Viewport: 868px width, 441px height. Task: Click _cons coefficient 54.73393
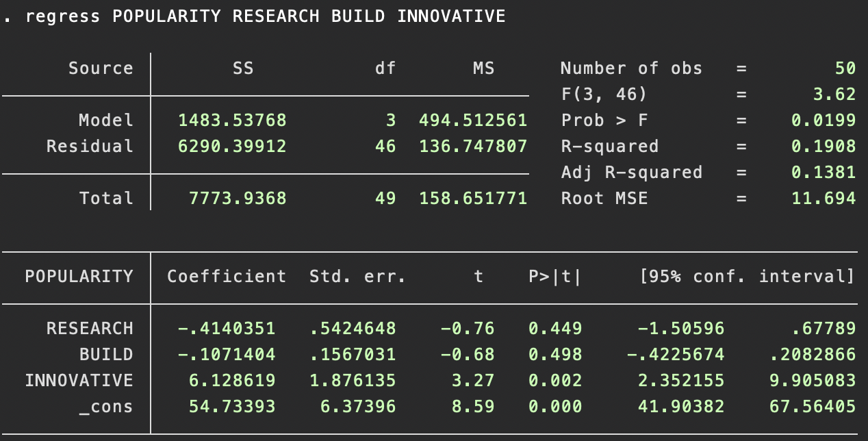coord(232,407)
